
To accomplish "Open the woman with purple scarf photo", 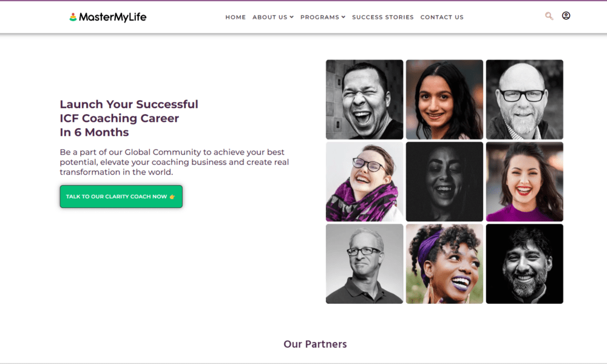I will pyautogui.click(x=364, y=181).
